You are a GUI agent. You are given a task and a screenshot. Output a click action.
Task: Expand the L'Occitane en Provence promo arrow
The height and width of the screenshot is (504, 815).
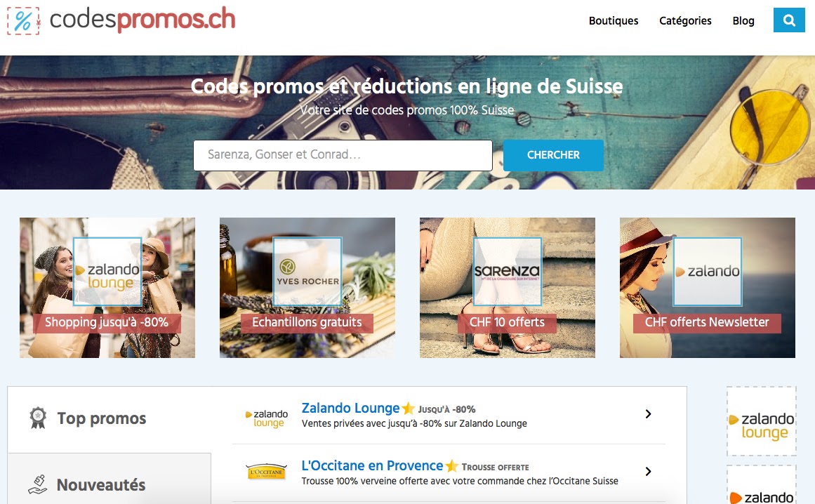point(648,471)
